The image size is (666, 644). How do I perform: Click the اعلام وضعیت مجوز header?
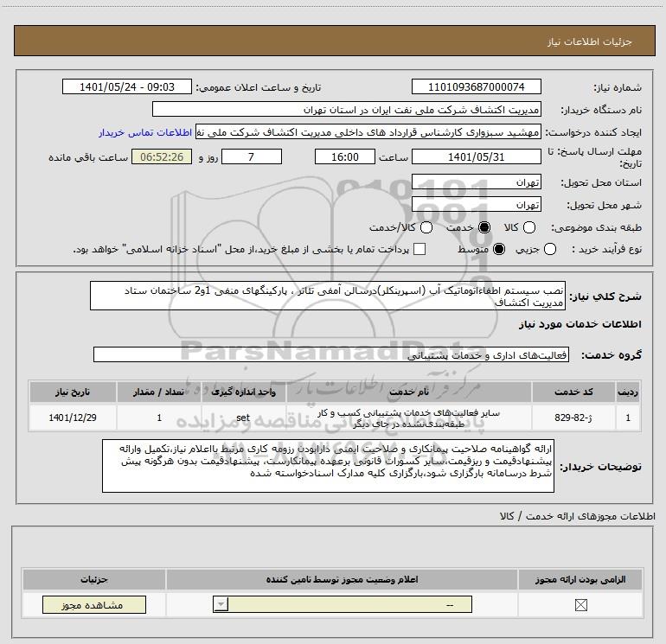coord(342,579)
